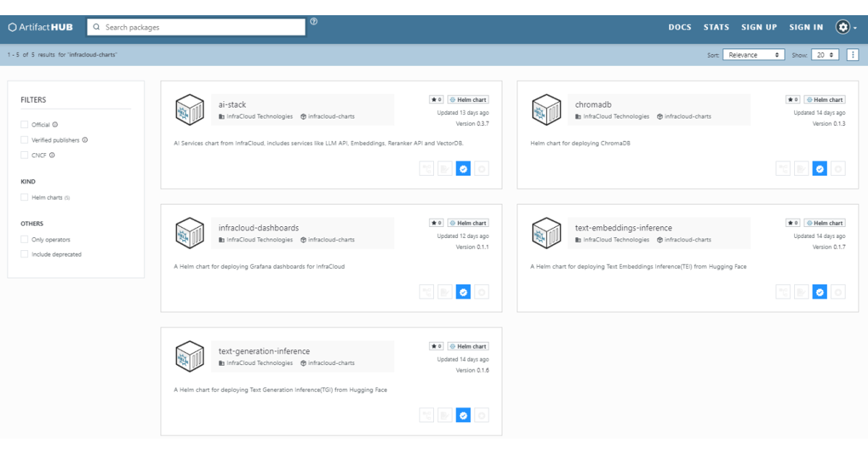
Task: Click the Verified publishers info icon
Action: (85, 140)
